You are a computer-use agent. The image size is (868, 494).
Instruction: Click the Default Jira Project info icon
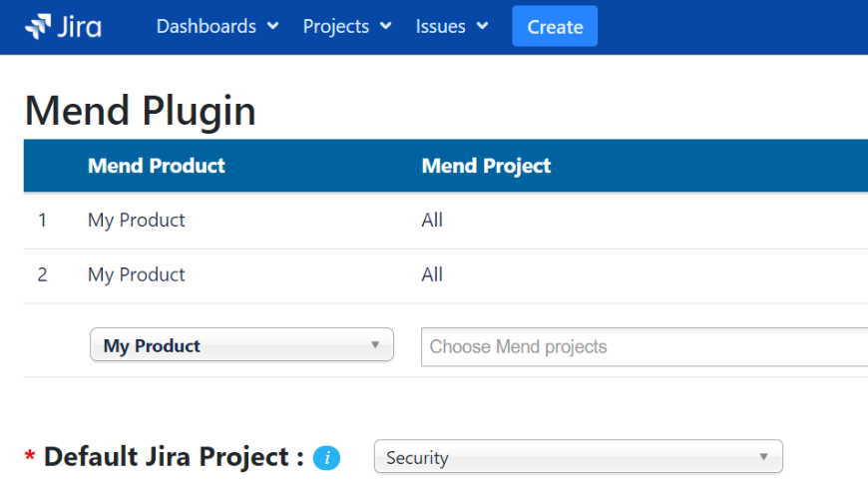(x=326, y=458)
